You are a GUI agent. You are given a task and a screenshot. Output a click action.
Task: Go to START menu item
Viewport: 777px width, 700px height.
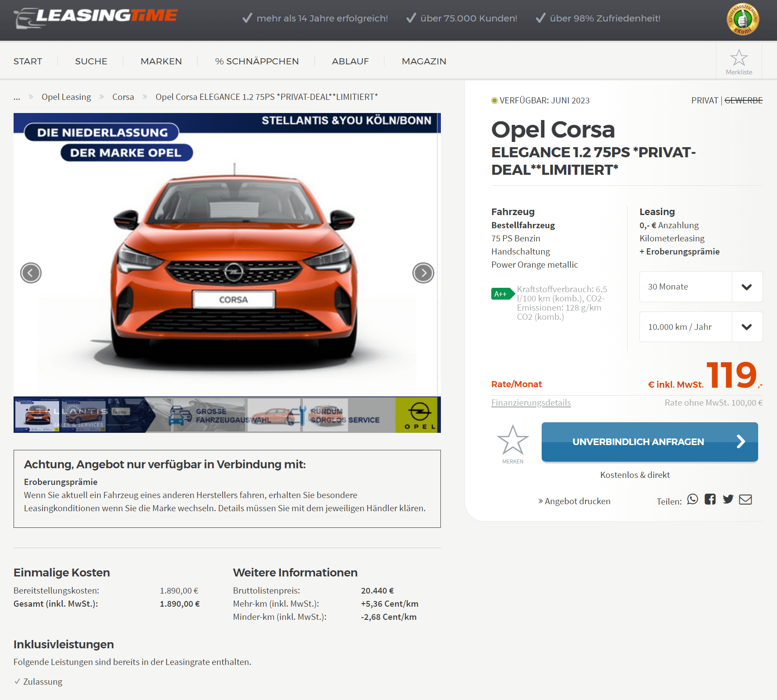tap(28, 61)
